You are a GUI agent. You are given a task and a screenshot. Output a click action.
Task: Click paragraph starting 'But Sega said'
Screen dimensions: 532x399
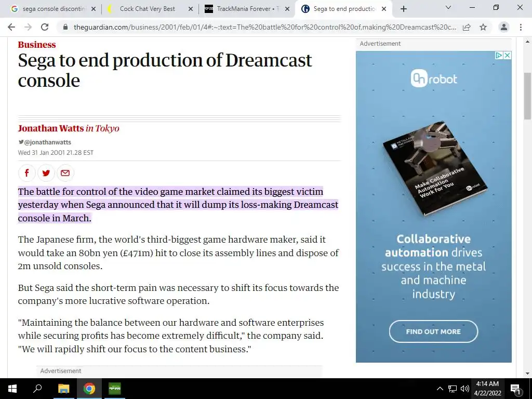[x=179, y=294]
